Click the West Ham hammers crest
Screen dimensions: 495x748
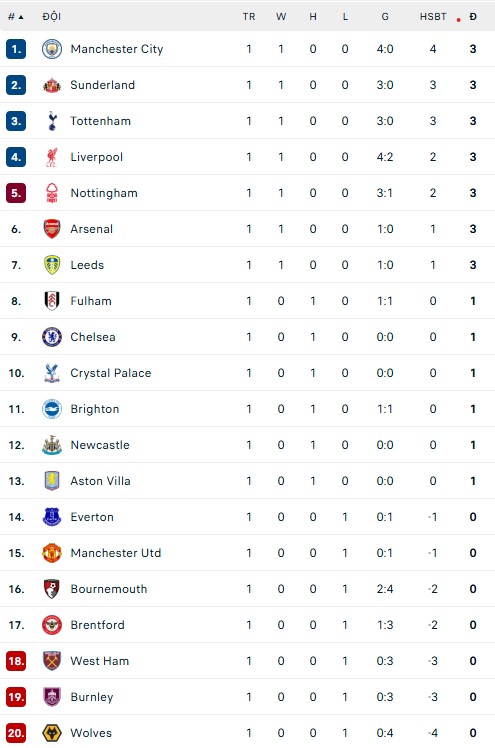point(52,661)
